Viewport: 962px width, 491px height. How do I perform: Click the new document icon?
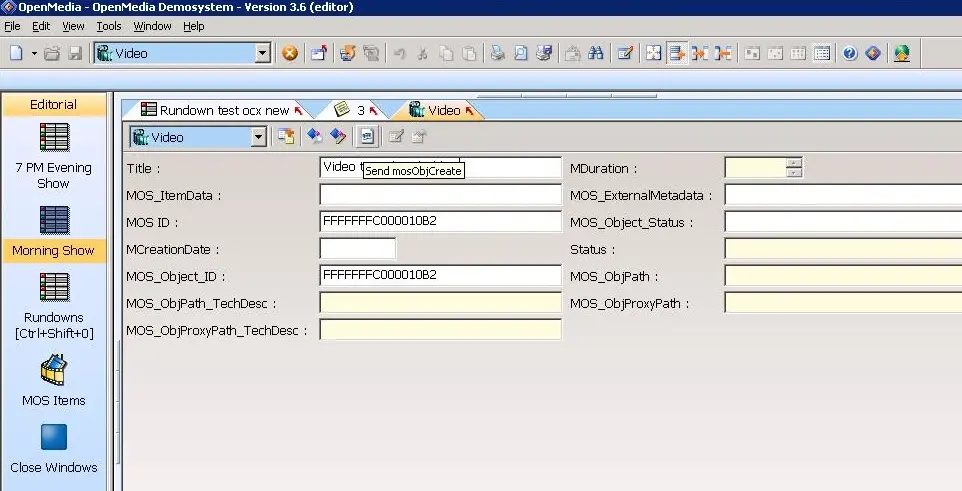coord(16,53)
